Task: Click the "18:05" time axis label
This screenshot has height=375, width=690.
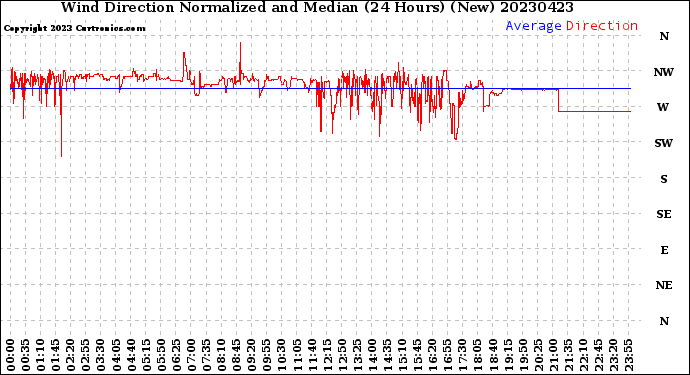Action: (x=477, y=355)
